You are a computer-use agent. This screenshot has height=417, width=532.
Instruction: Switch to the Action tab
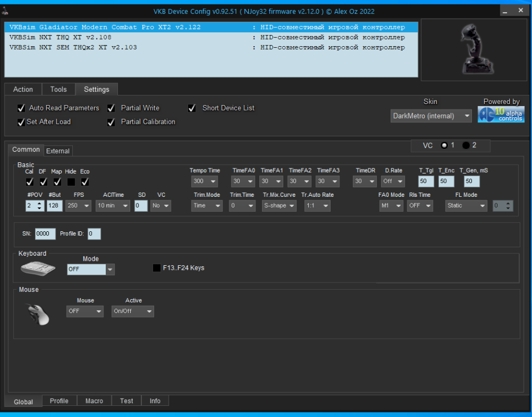point(23,90)
